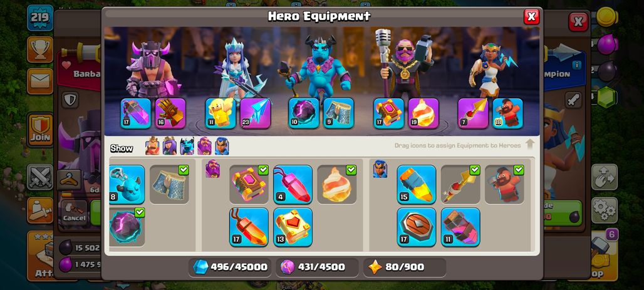The image size is (644, 290).
Task: Click equipped level 23 Archer Queen arrow slot
Action: pyautogui.click(x=256, y=113)
